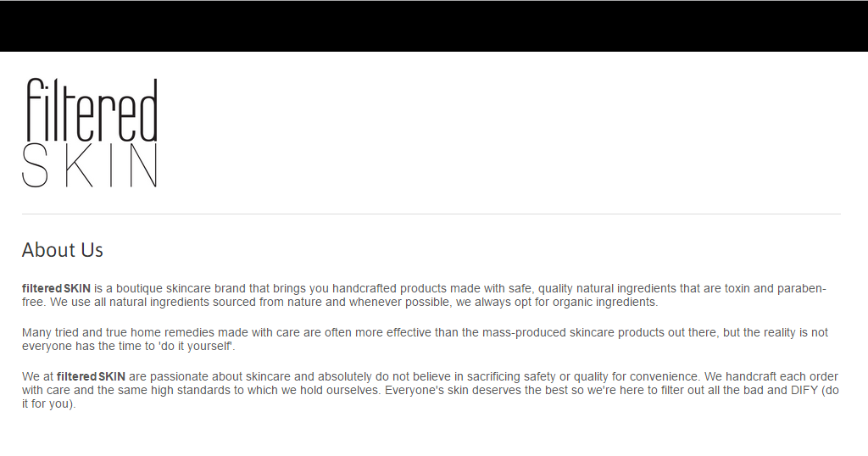
Task: Click the word "filtered" in the logo
Action: point(91,110)
